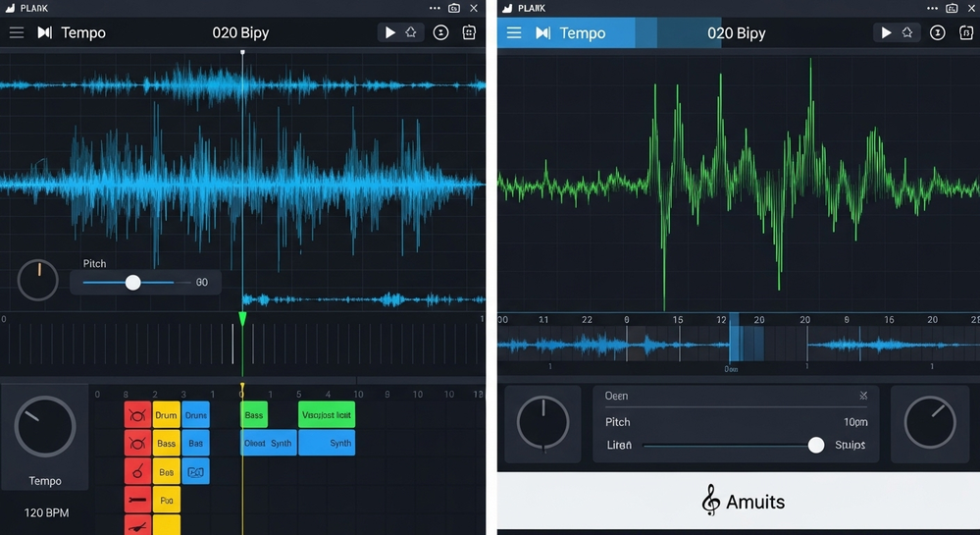Click the round timer icon in the left window toolbar

pyautogui.click(x=440, y=32)
